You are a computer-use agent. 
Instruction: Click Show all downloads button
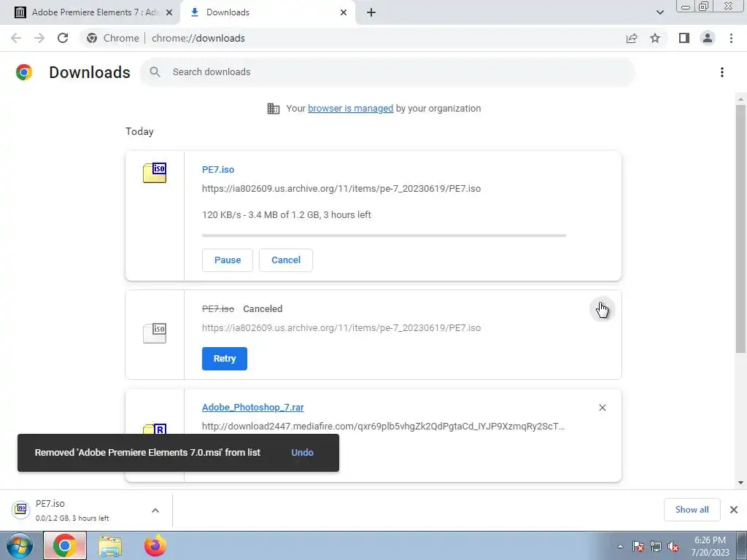click(x=692, y=510)
